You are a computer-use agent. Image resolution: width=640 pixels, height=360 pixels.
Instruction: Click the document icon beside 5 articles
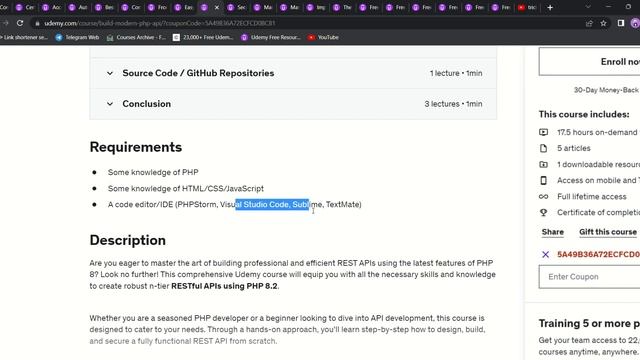pos(543,148)
